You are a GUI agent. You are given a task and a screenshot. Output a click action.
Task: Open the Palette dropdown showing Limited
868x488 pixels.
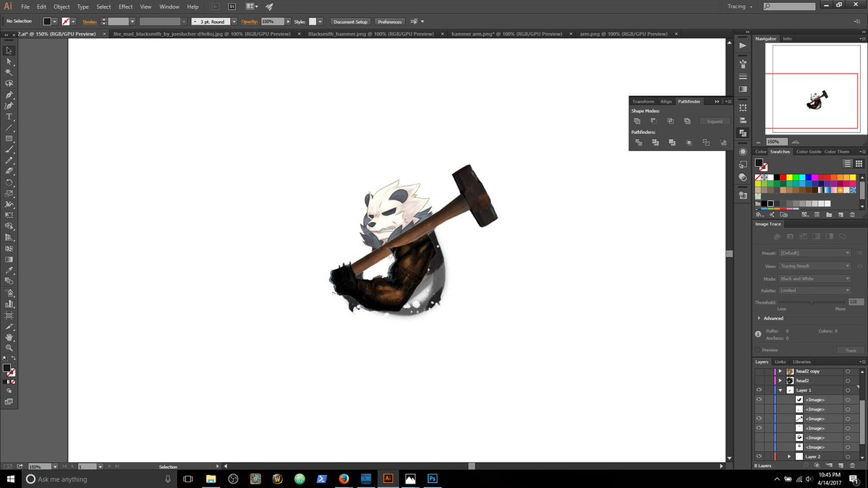click(x=815, y=290)
